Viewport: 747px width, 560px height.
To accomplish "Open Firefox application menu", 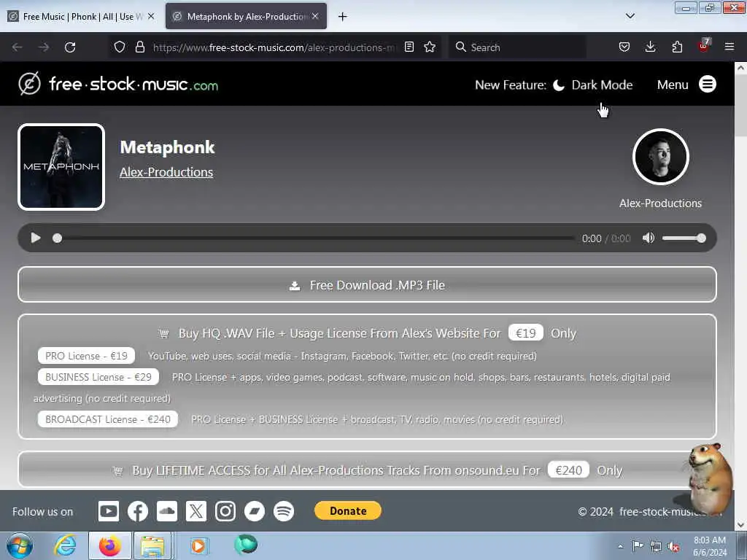I will [729, 47].
